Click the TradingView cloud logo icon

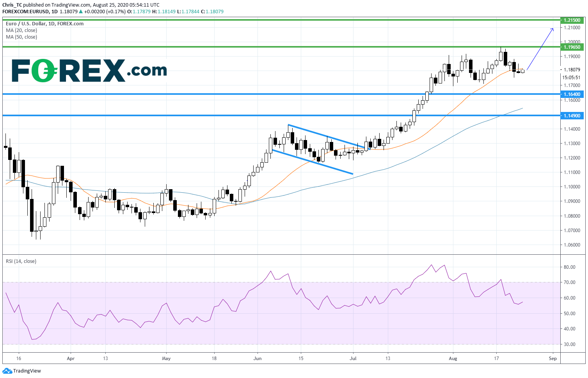(7, 371)
